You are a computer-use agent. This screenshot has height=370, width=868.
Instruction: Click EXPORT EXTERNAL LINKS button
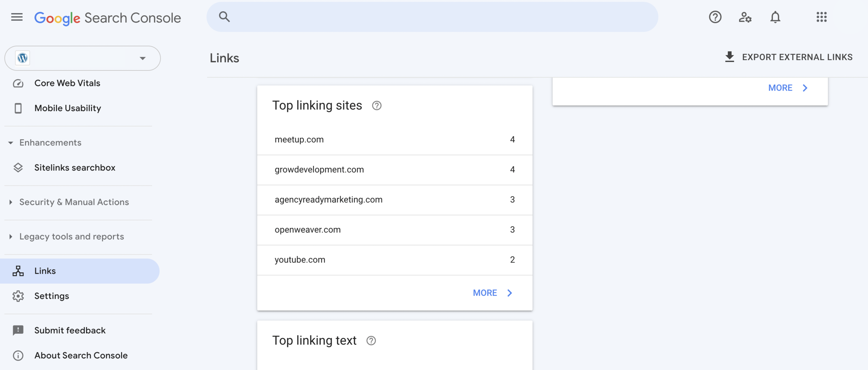[788, 57]
